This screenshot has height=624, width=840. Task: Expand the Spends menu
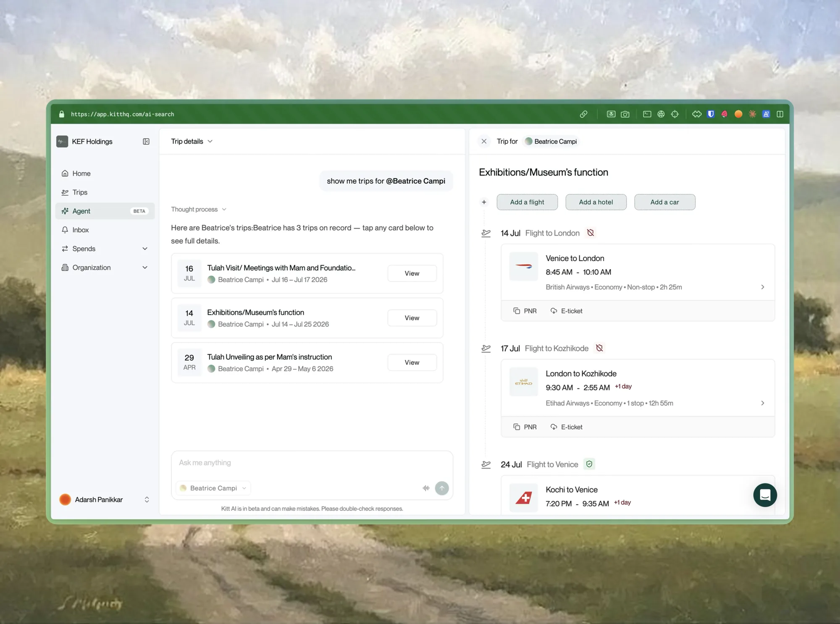coord(105,249)
